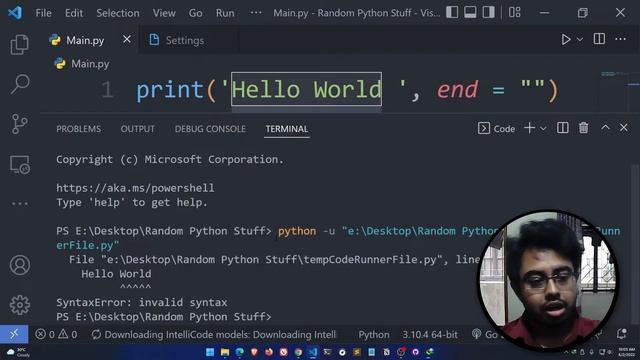The height and width of the screenshot is (360, 640).
Task: Split the terminal
Action: (562, 128)
